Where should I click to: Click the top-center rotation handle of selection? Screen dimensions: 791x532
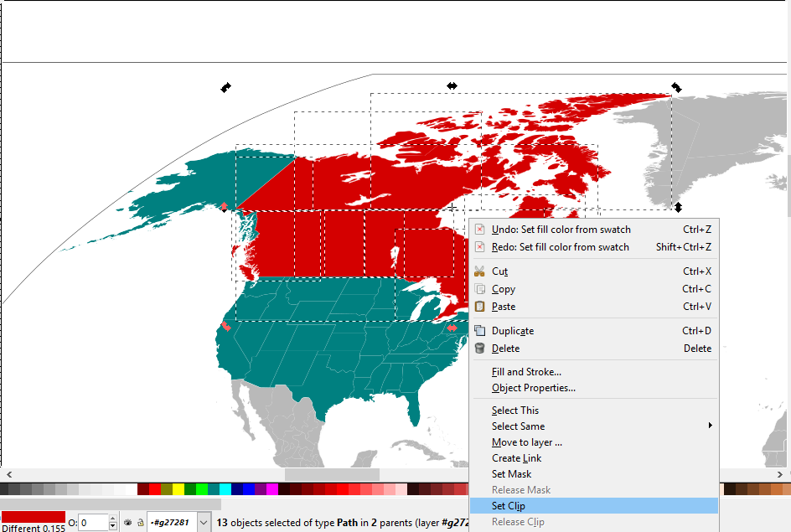pyautogui.click(x=452, y=85)
